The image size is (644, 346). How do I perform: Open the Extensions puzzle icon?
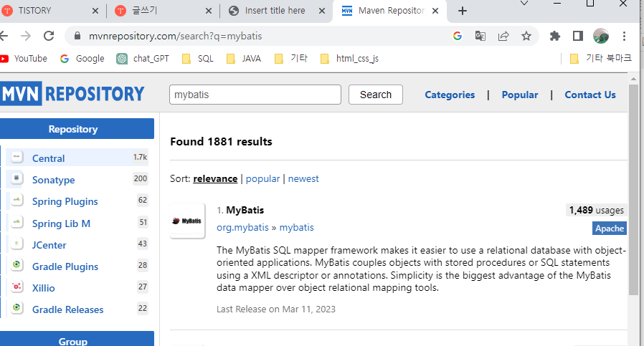coord(555,36)
